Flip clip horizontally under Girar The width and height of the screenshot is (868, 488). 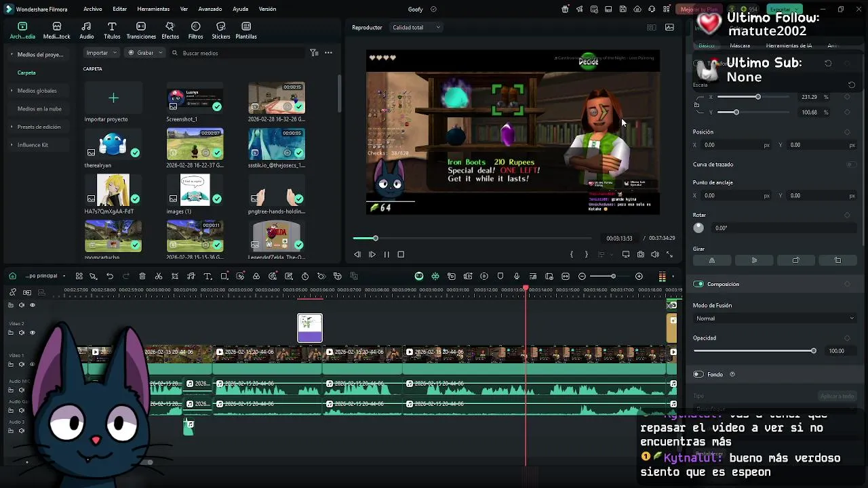coord(711,260)
